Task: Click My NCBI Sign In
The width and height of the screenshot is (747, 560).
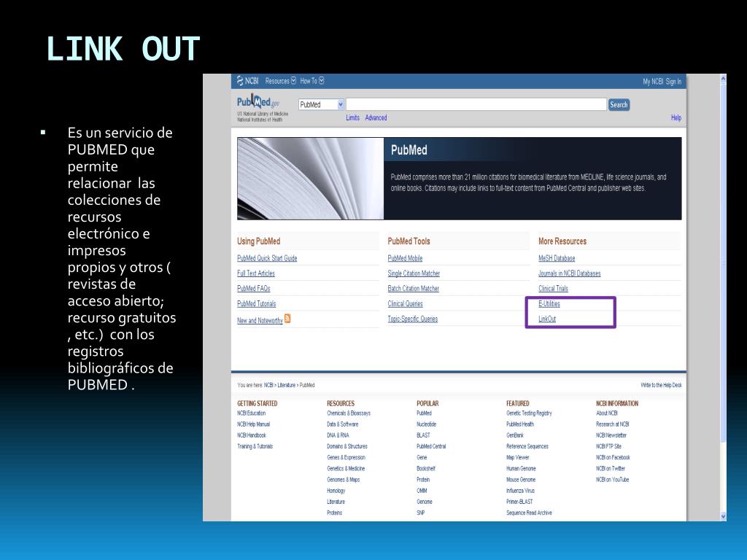Action: pyautogui.click(x=662, y=82)
